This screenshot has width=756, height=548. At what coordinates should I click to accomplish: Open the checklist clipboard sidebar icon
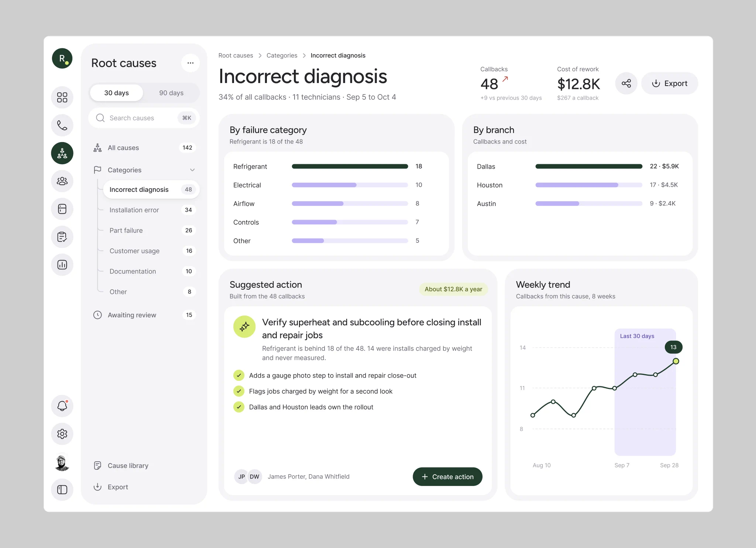tap(62, 237)
